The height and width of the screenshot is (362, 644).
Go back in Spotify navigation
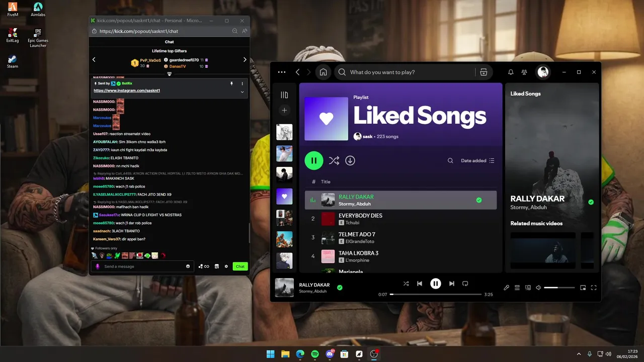tap(298, 72)
